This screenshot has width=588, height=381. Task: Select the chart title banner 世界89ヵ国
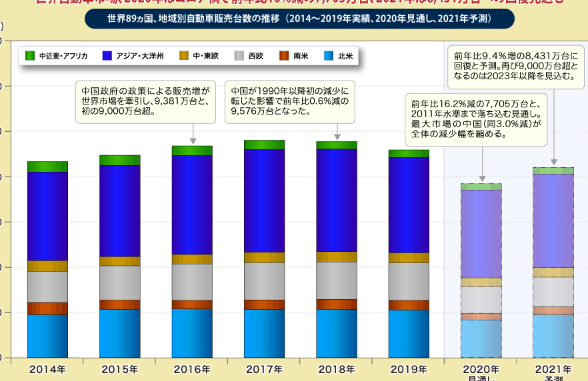click(x=299, y=19)
